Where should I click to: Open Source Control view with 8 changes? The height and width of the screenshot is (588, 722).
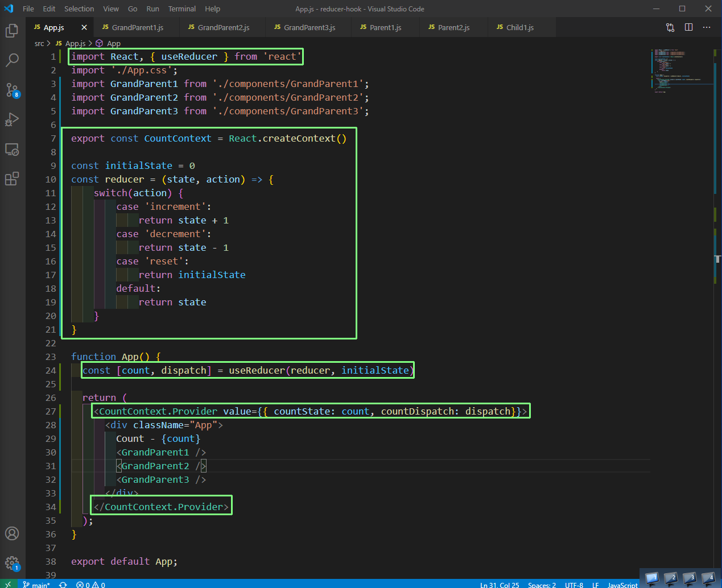pyautogui.click(x=12, y=90)
